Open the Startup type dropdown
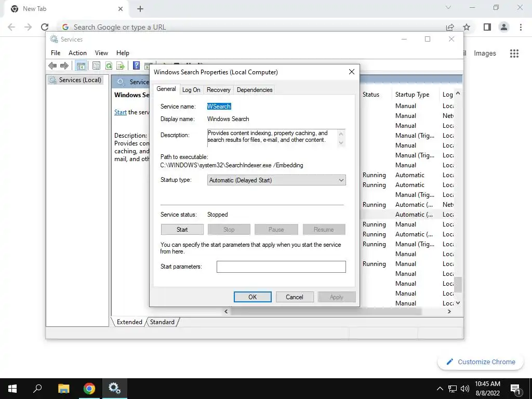The width and height of the screenshot is (532, 399). coord(276,180)
